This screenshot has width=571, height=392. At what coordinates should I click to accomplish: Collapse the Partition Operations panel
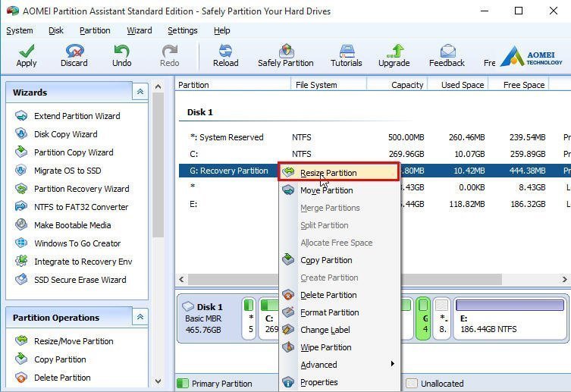click(140, 318)
